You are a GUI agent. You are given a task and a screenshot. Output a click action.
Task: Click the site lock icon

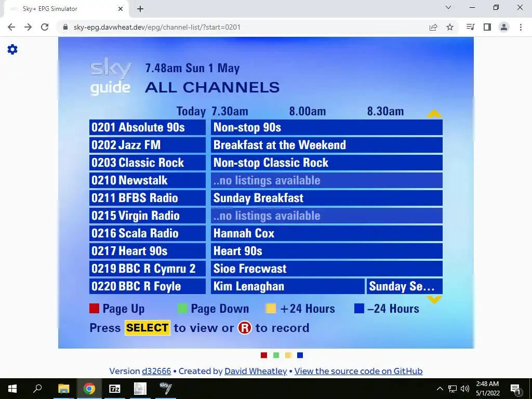[x=66, y=27]
